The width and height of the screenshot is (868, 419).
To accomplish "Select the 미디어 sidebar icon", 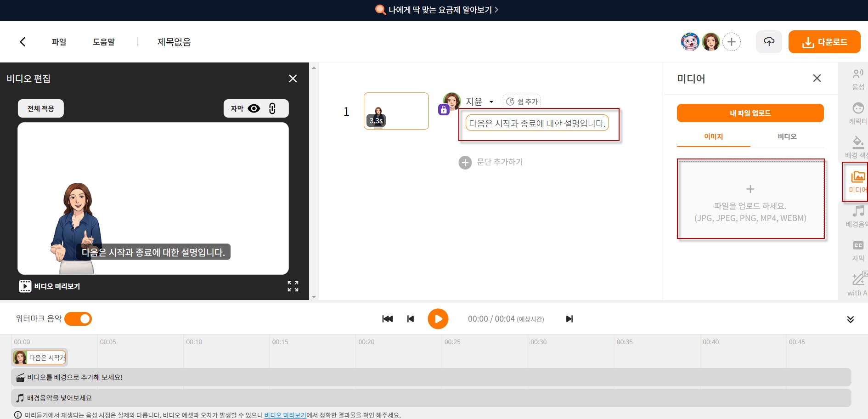I will click(857, 182).
